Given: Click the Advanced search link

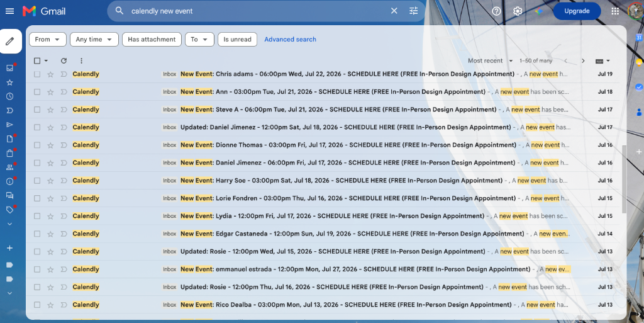Looking at the screenshot, I should [x=290, y=40].
